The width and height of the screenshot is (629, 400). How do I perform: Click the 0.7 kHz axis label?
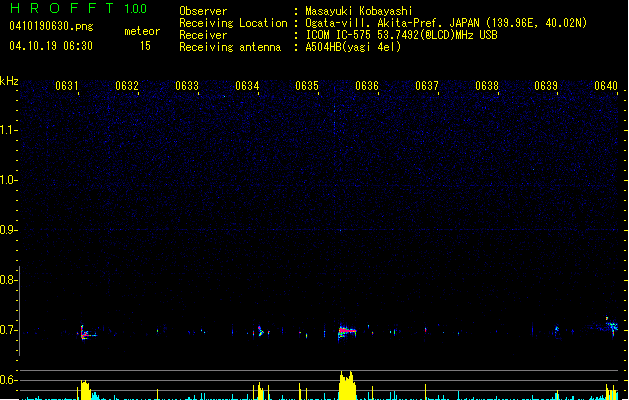click(7, 330)
